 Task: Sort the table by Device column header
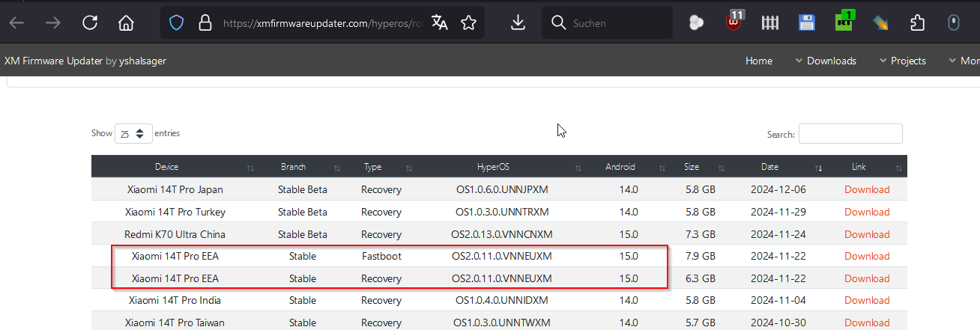coord(167,167)
